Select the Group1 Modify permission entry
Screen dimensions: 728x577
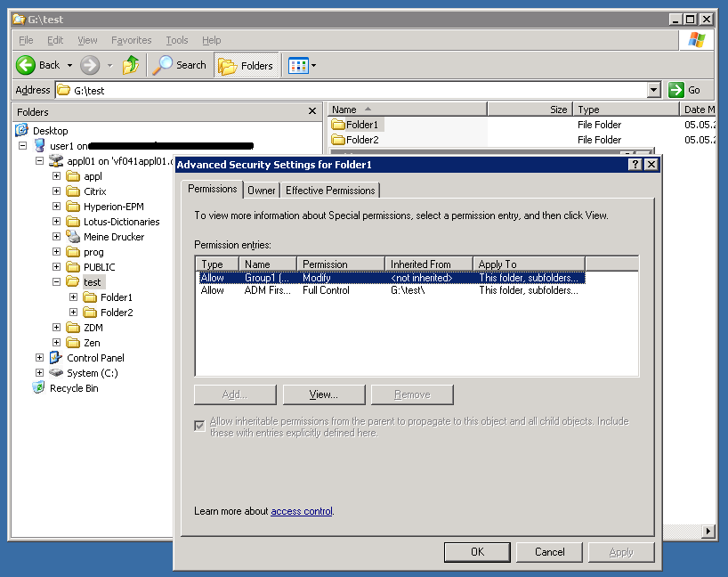tap(392, 278)
